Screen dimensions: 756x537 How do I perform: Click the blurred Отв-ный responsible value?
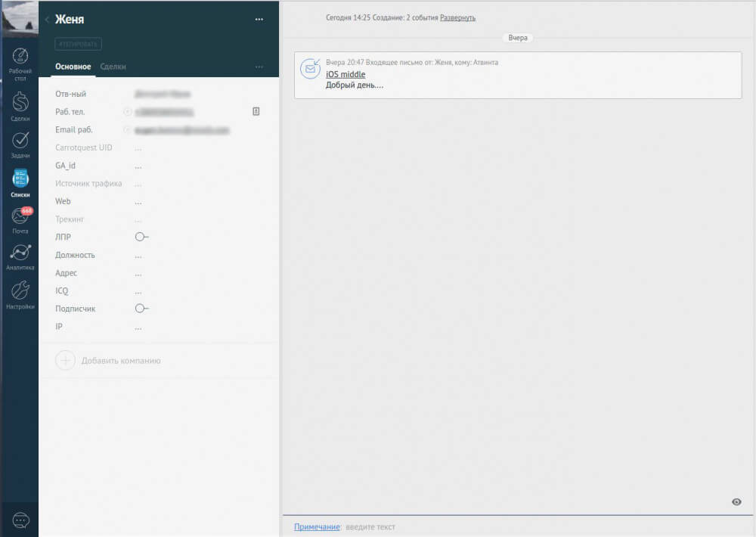163,94
